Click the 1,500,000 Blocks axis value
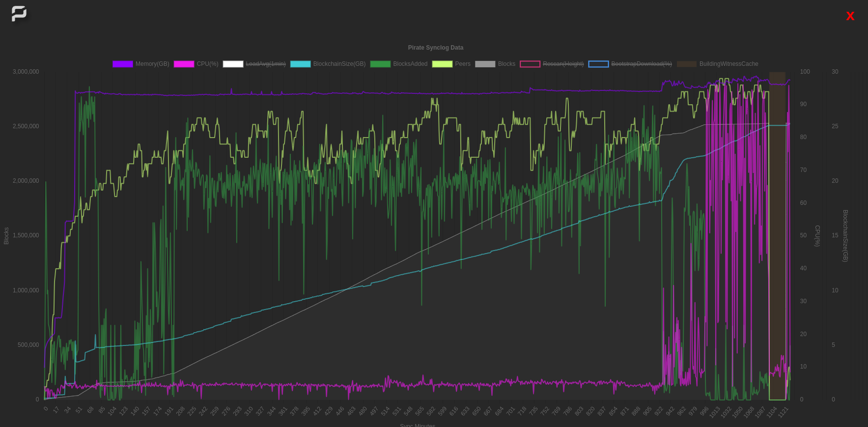Screen dimensions: 868x427 tap(26, 235)
